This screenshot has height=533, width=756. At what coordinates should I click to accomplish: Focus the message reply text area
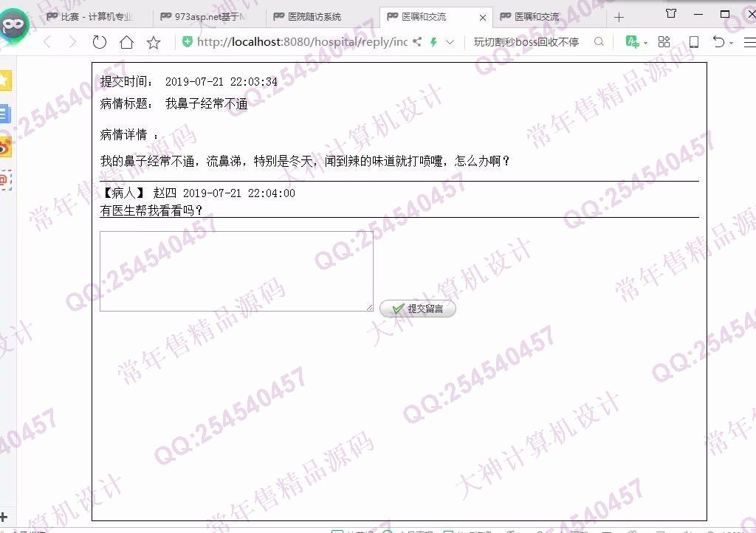pos(236,272)
